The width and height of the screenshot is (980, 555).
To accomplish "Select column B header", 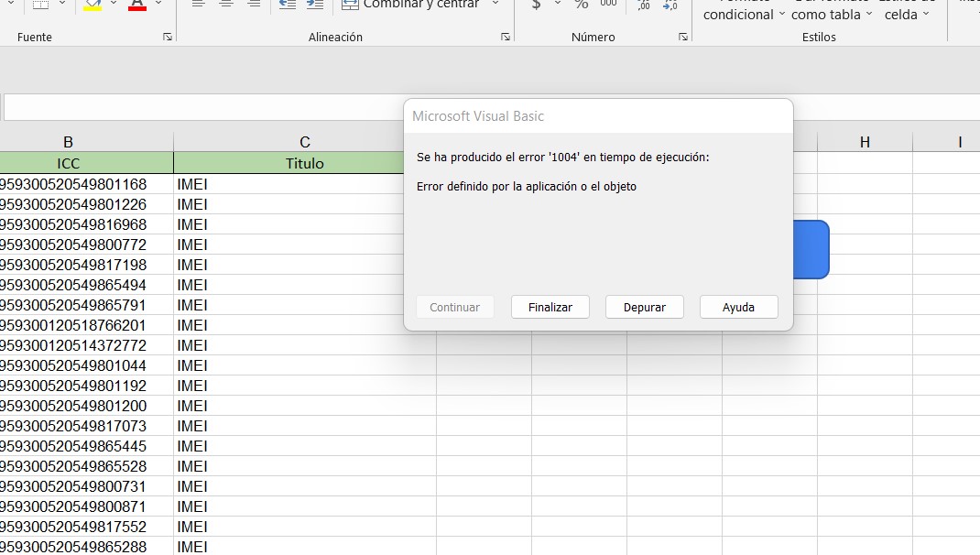I will click(68, 142).
